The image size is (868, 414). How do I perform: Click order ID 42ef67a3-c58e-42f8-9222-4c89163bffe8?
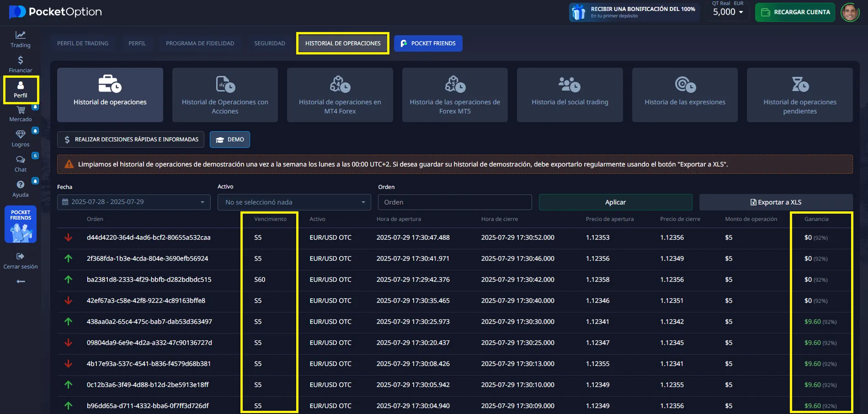(146, 301)
